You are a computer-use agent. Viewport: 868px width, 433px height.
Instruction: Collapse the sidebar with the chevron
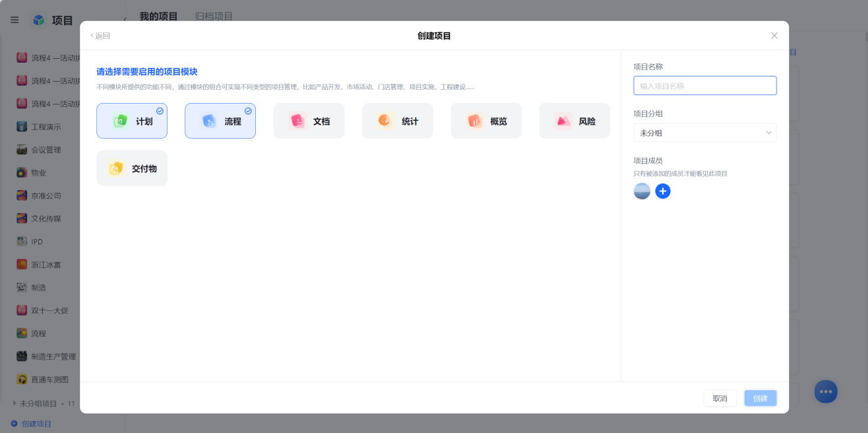(x=125, y=20)
